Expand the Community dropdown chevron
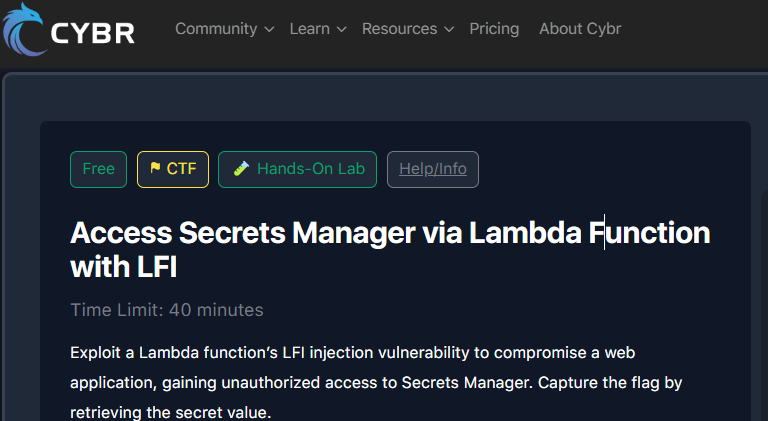Viewport: 768px width, 421px height. pos(269,29)
